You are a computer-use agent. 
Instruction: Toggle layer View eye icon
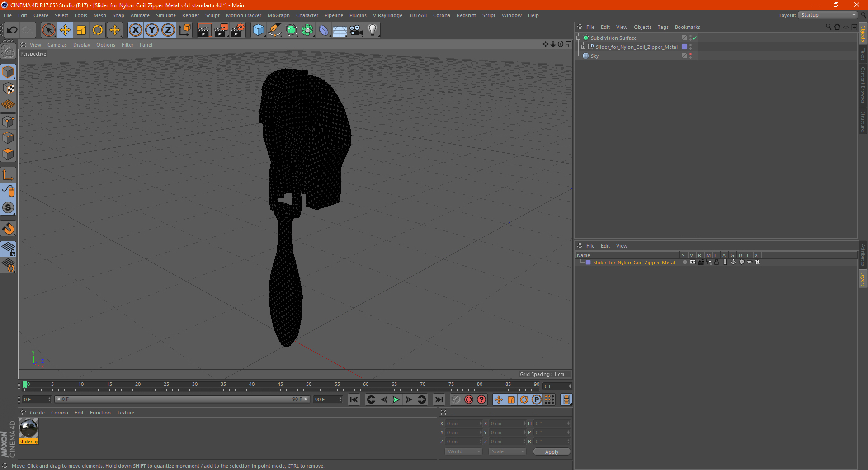tap(693, 262)
